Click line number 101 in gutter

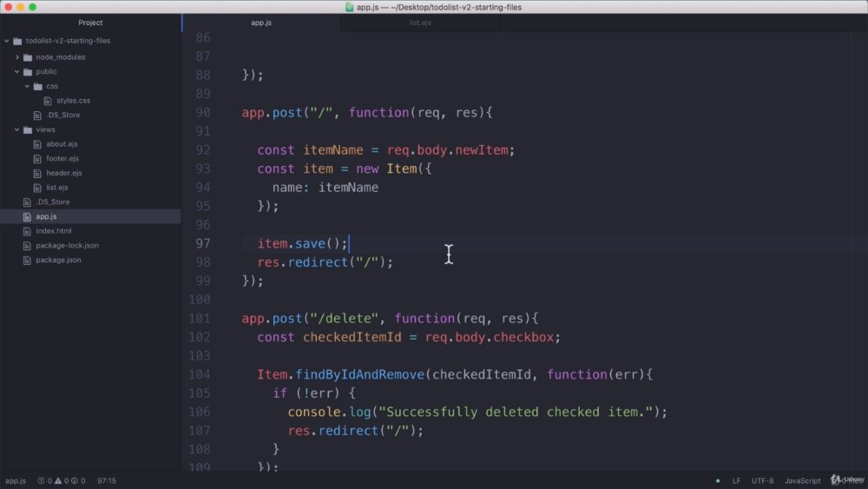click(200, 319)
